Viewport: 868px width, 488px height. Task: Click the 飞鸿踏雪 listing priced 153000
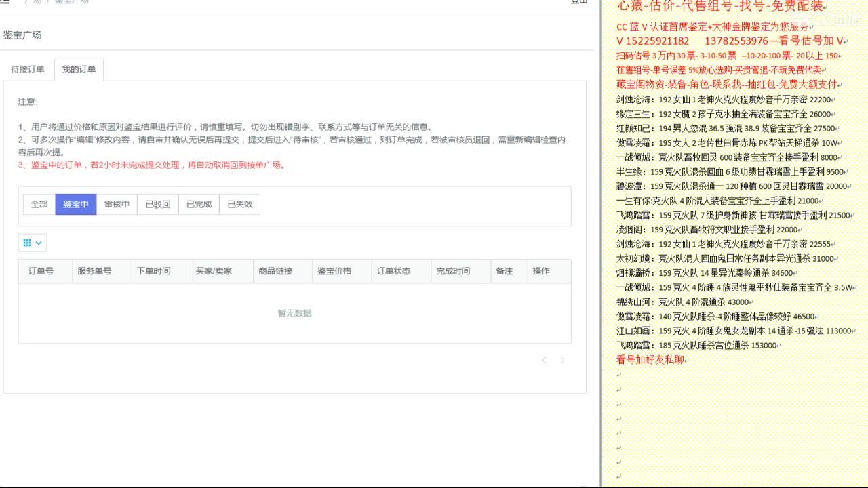point(696,346)
